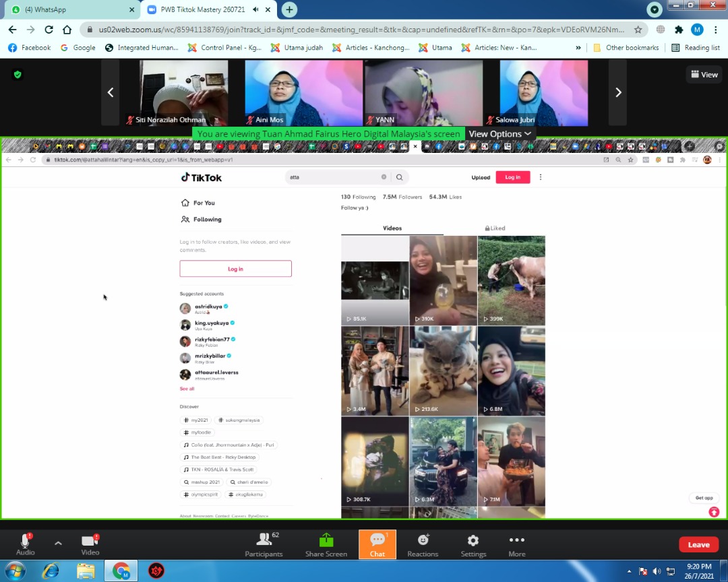Open the View layout button

click(703, 75)
